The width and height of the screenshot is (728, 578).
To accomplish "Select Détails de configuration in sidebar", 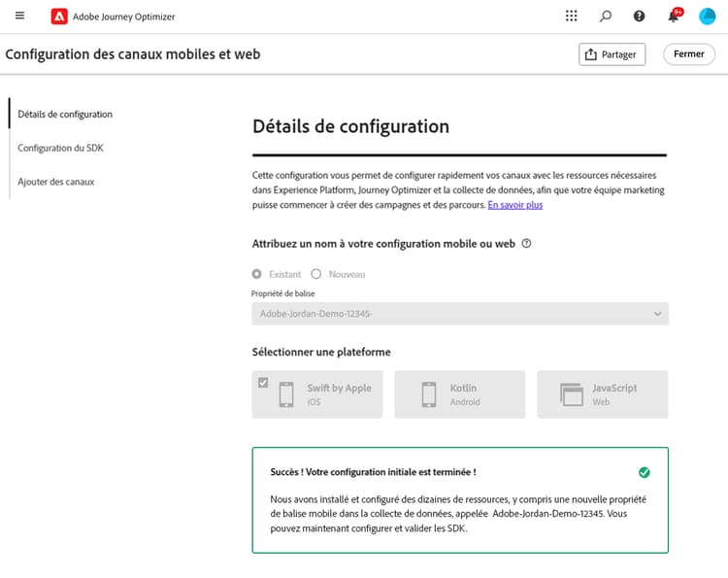I will [65, 115].
